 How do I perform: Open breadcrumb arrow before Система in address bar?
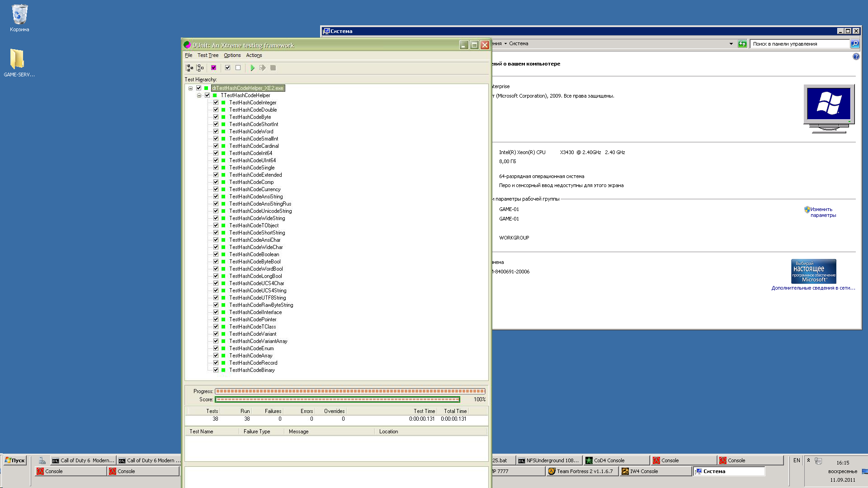(x=505, y=44)
